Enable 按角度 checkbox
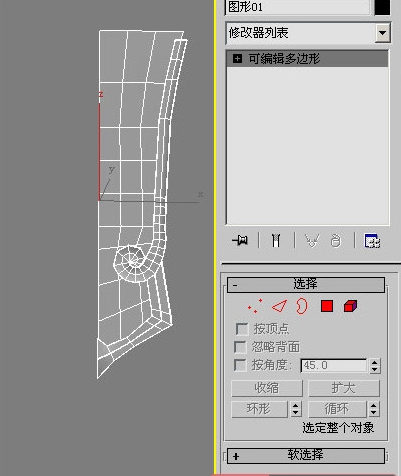This screenshot has width=401, height=476. 240,365
